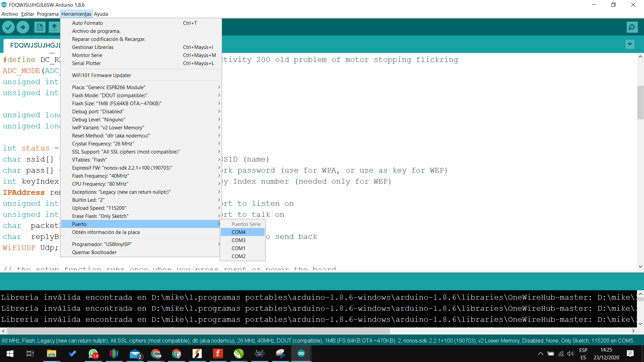The image size is (644, 362).
Task: Click the Upload arrow icon
Action: (23, 27)
